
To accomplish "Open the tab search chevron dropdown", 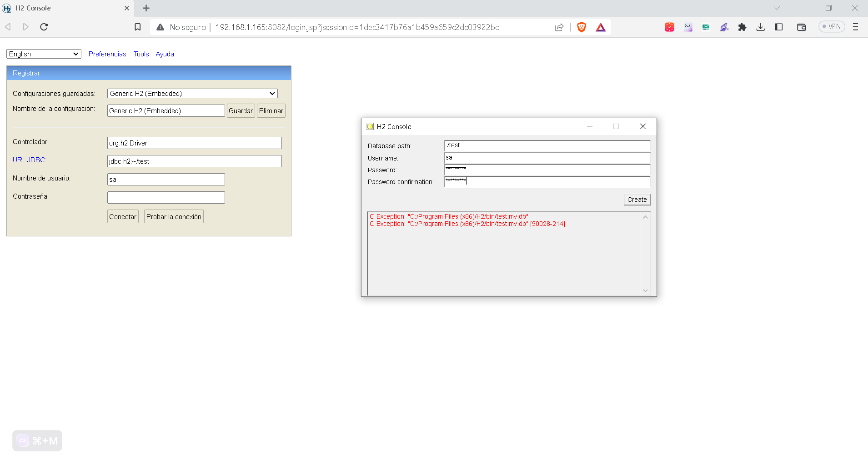I will 777,8.
